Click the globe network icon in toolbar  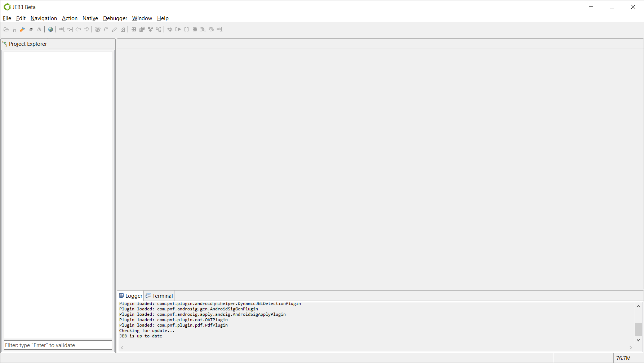click(x=50, y=29)
